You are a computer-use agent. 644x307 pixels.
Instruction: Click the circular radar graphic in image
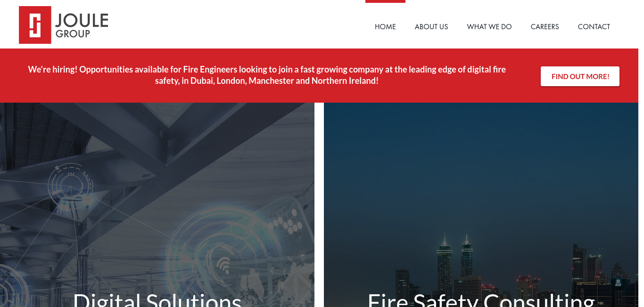tap(70, 187)
